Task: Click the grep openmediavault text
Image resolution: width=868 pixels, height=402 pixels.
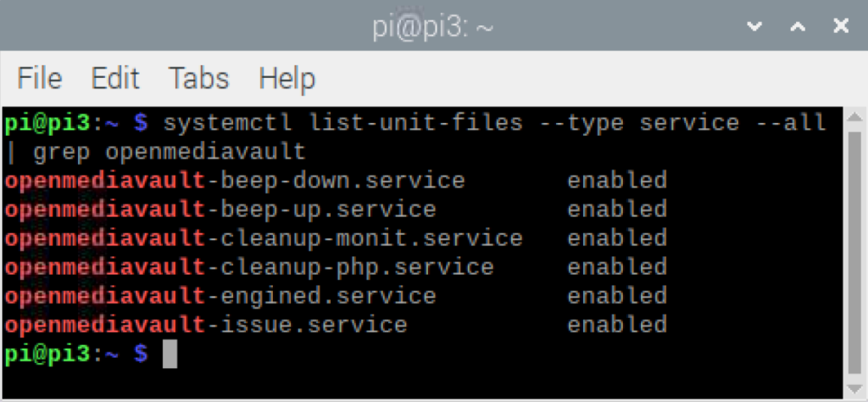Action: (170, 153)
